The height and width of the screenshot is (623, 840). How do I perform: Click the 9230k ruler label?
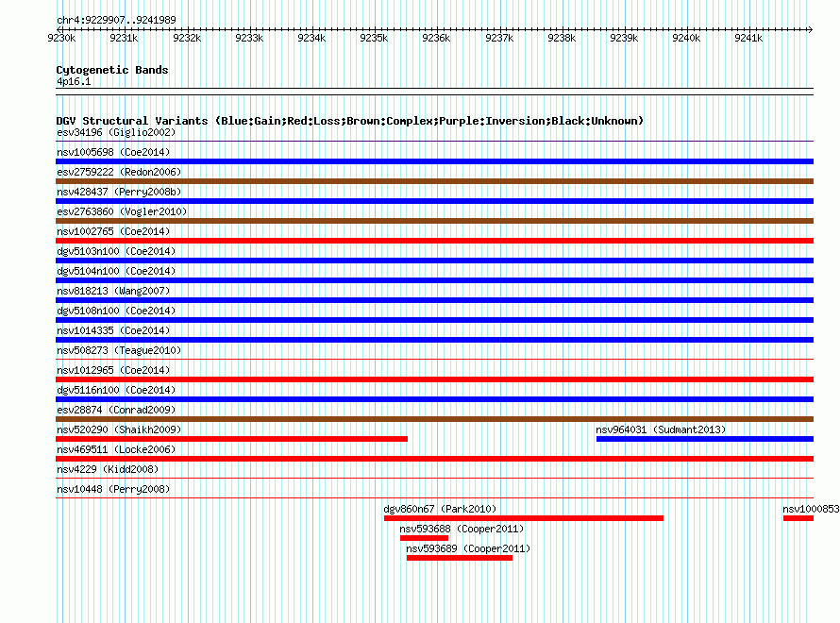click(x=61, y=38)
